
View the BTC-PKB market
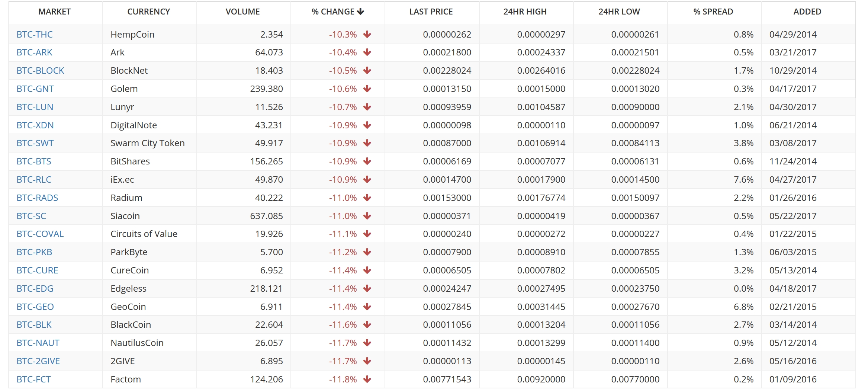[x=34, y=252]
